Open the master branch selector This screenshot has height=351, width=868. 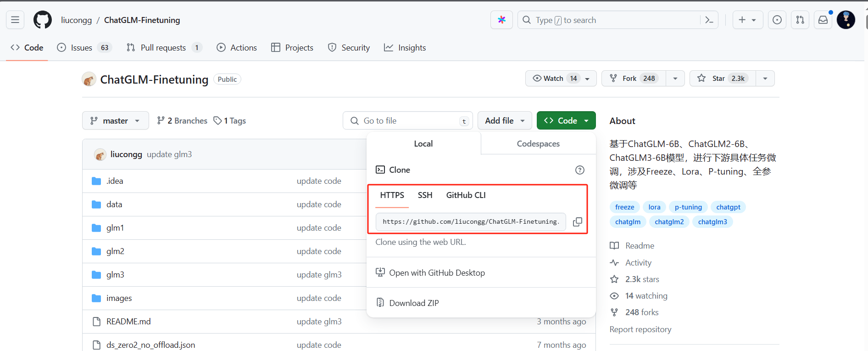pos(116,120)
